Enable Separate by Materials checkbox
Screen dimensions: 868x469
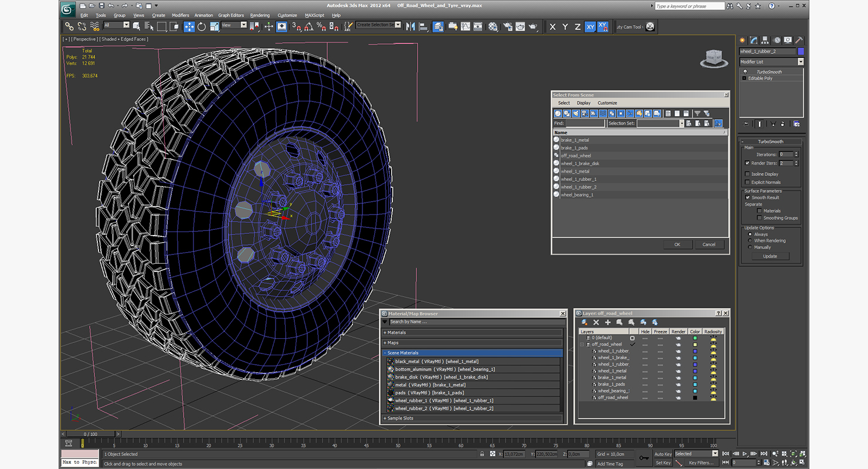759,210
